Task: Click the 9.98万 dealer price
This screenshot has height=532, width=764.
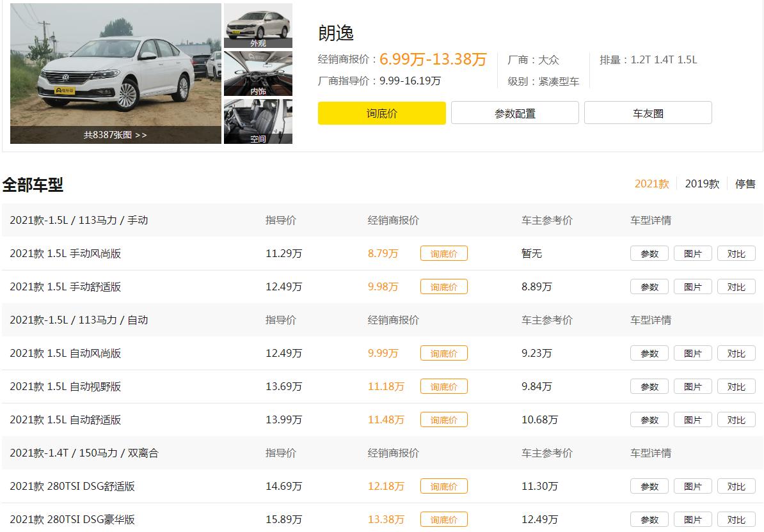Action: pos(383,286)
